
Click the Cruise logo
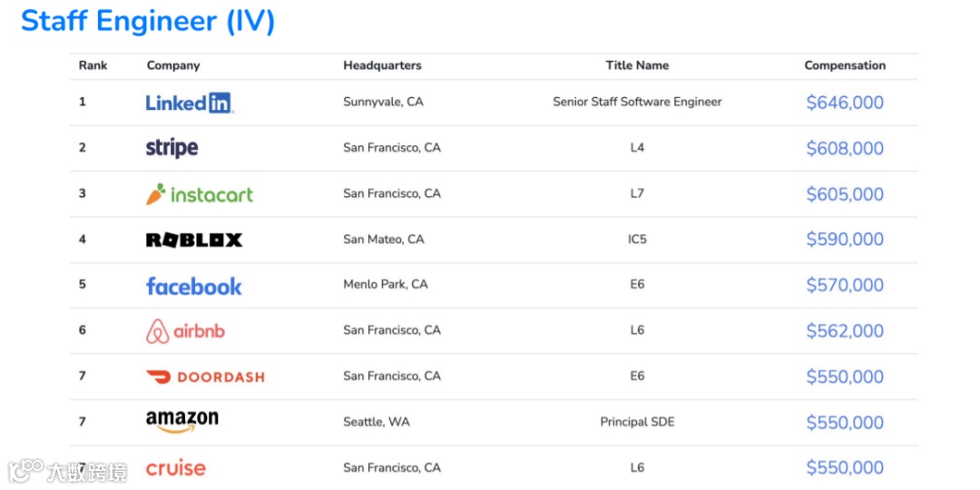click(x=176, y=468)
